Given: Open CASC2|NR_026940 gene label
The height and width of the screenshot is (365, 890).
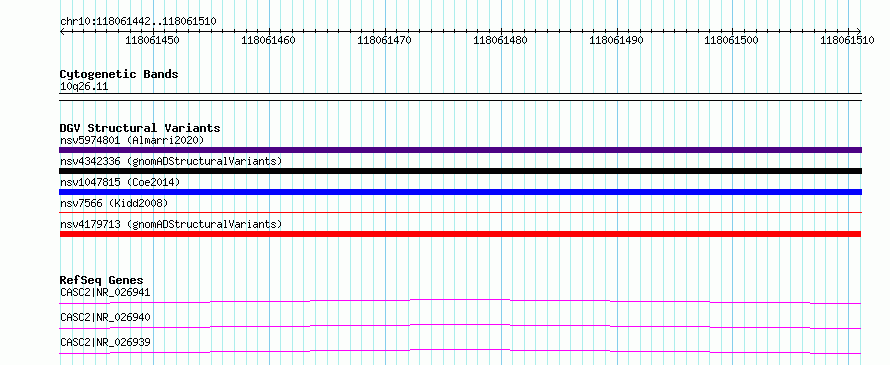Looking at the screenshot, I should [105, 317].
